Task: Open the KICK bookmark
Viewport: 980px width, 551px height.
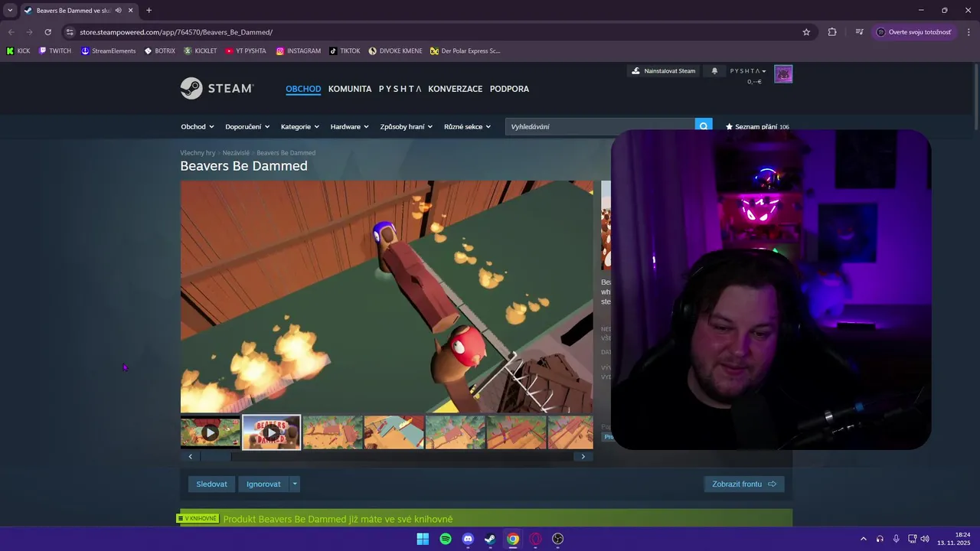Action: (x=18, y=51)
